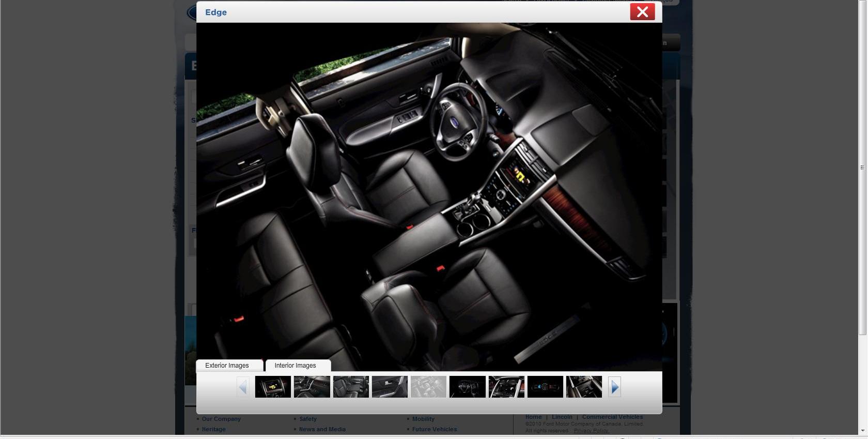
Task: Select eighth thumbnail with instrument cluster
Action: pos(545,387)
